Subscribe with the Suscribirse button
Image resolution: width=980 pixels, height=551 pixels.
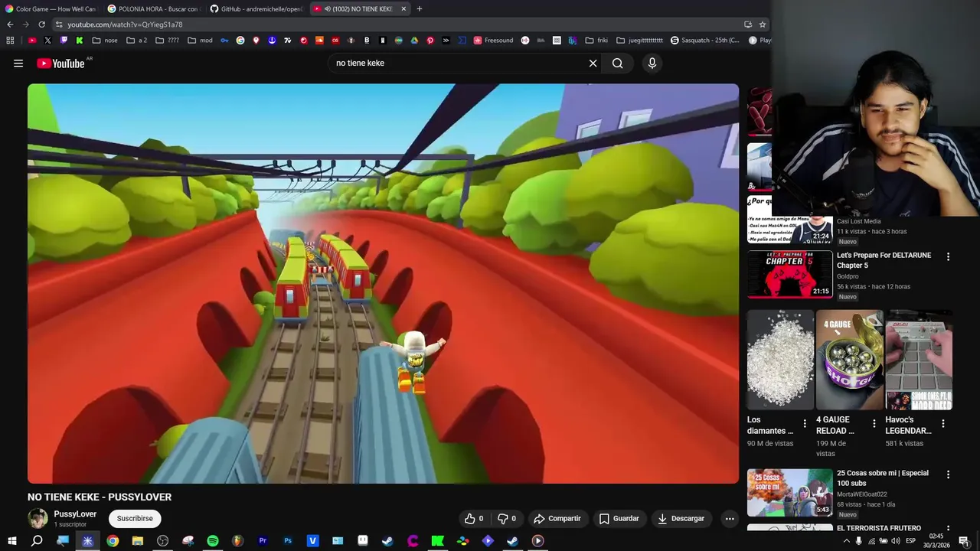pos(135,519)
